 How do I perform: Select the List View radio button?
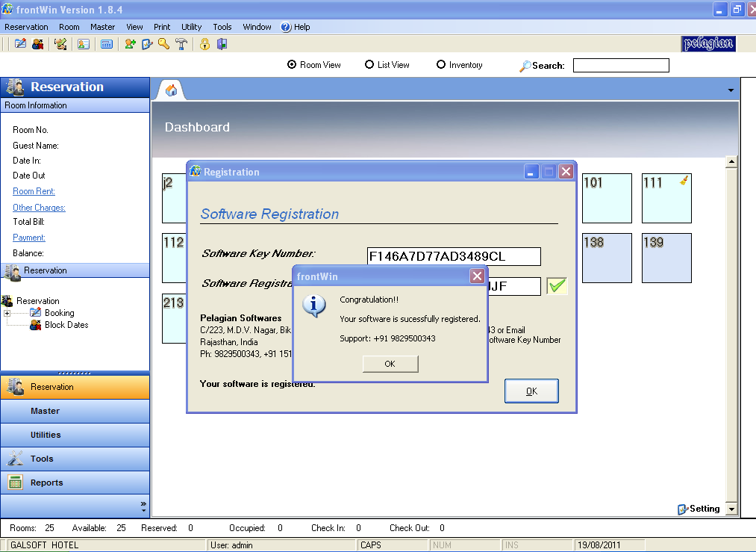369,64
